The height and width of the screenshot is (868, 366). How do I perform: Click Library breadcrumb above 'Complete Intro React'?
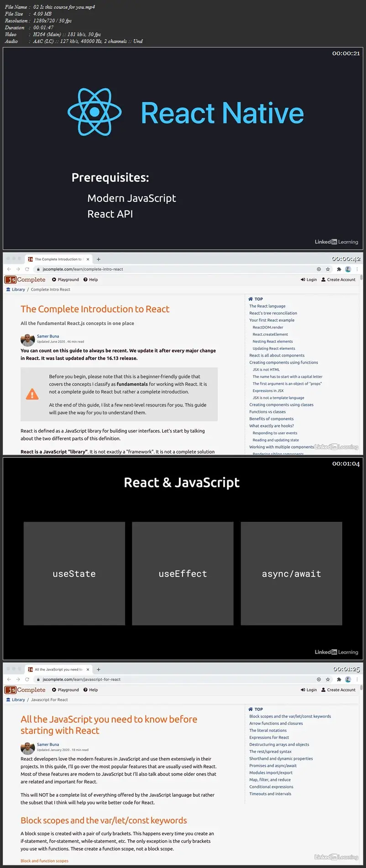tap(16, 290)
